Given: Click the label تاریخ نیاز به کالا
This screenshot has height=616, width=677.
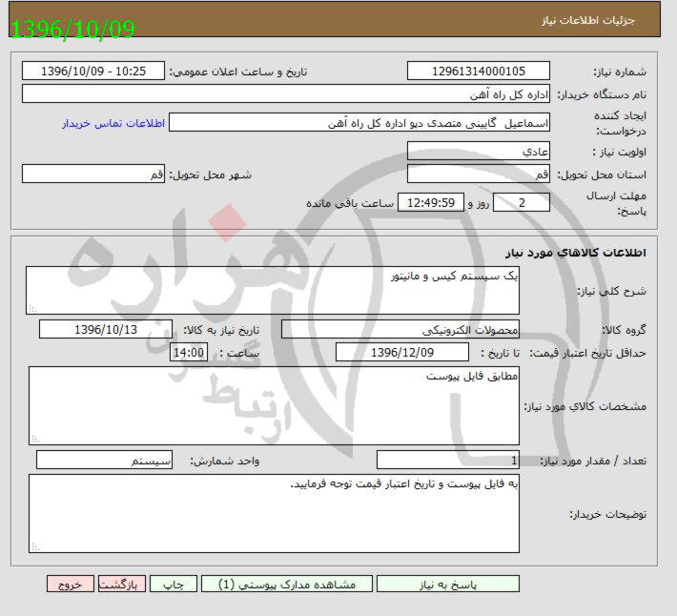Looking at the screenshot, I should pyautogui.click(x=221, y=330).
